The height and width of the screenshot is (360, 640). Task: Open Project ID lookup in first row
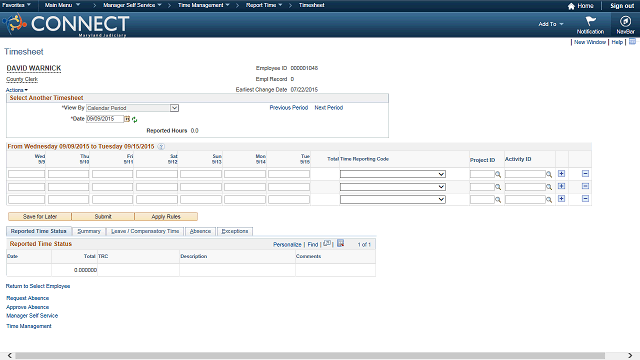coord(498,174)
